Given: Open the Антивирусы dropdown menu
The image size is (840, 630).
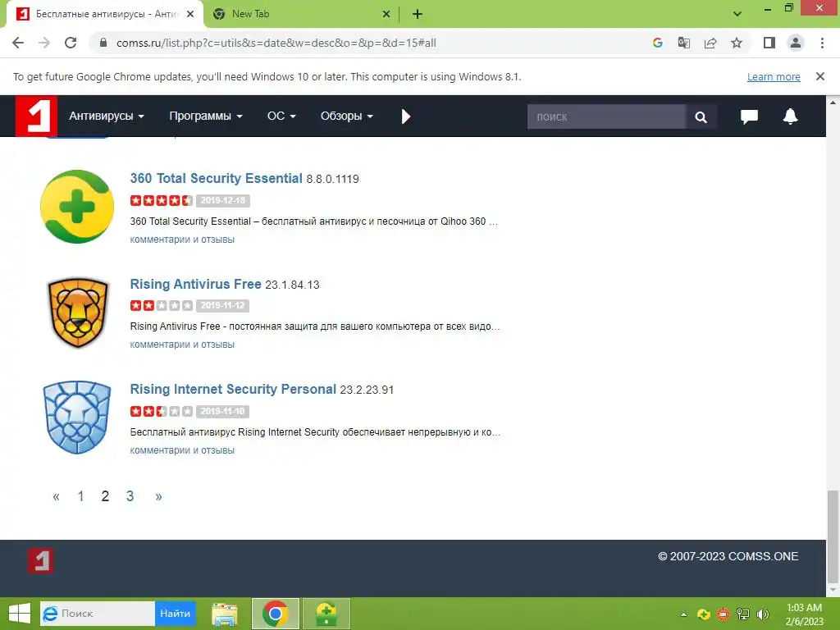Looking at the screenshot, I should point(106,116).
